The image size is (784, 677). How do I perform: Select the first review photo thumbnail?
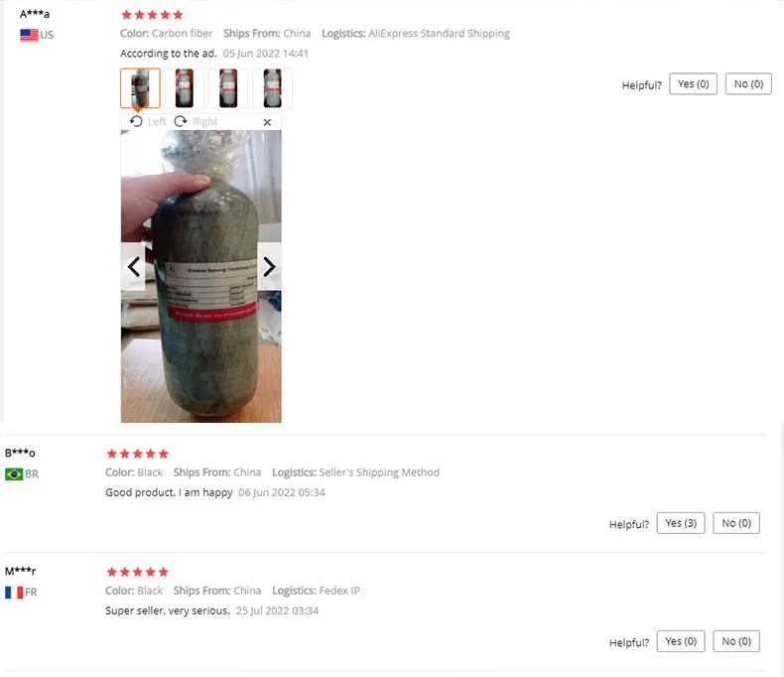pyautogui.click(x=140, y=88)
